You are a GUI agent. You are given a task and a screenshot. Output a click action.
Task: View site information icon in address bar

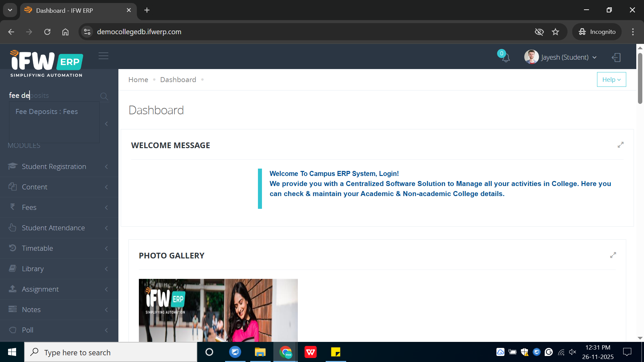87,32
